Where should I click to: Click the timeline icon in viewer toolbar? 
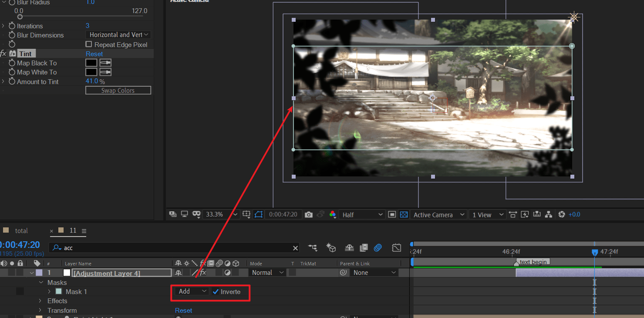coord(536,214)
